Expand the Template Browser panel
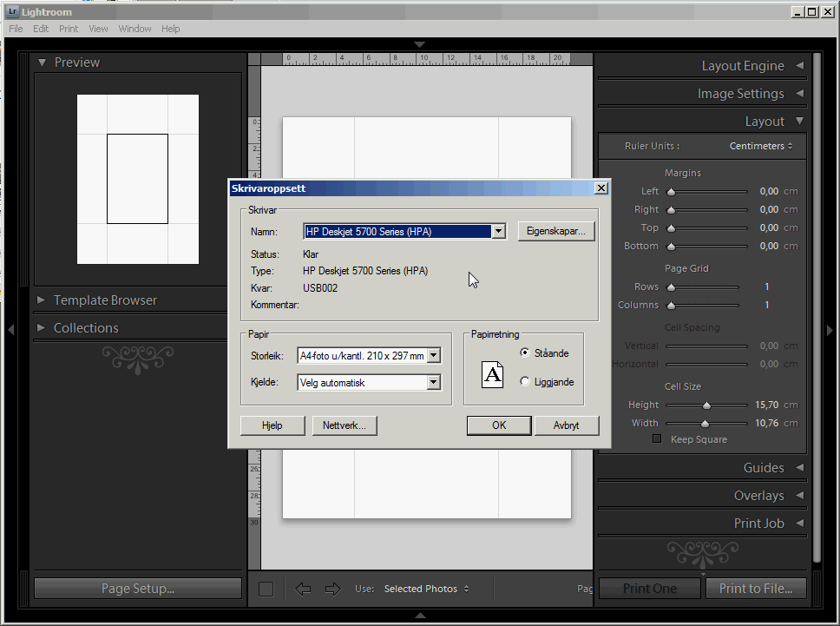 (41, 300)
